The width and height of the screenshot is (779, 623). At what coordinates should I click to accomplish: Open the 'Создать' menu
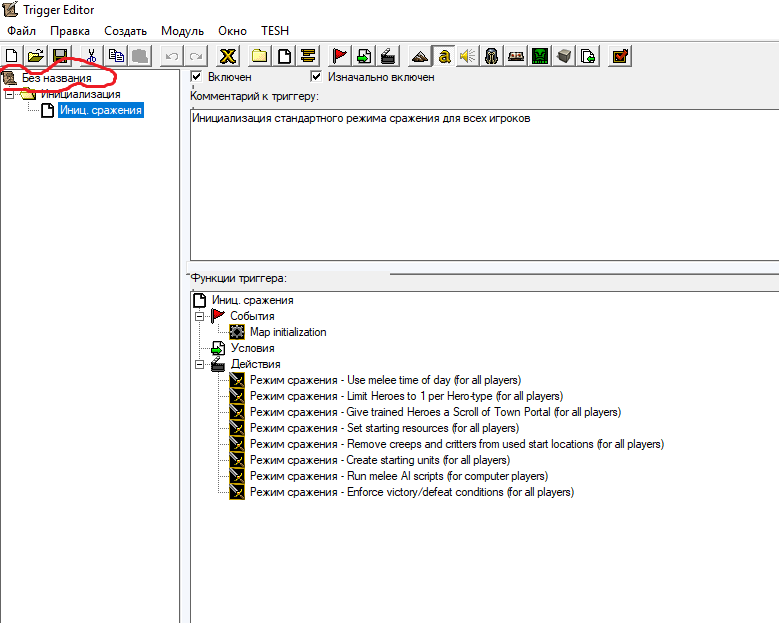click(x=125, y=31)
